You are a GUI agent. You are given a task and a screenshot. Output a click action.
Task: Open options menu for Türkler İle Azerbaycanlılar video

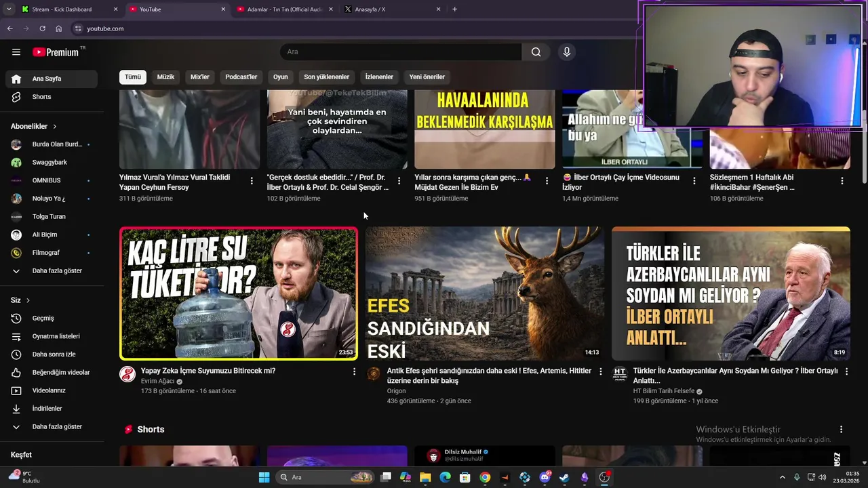point(846,371)
